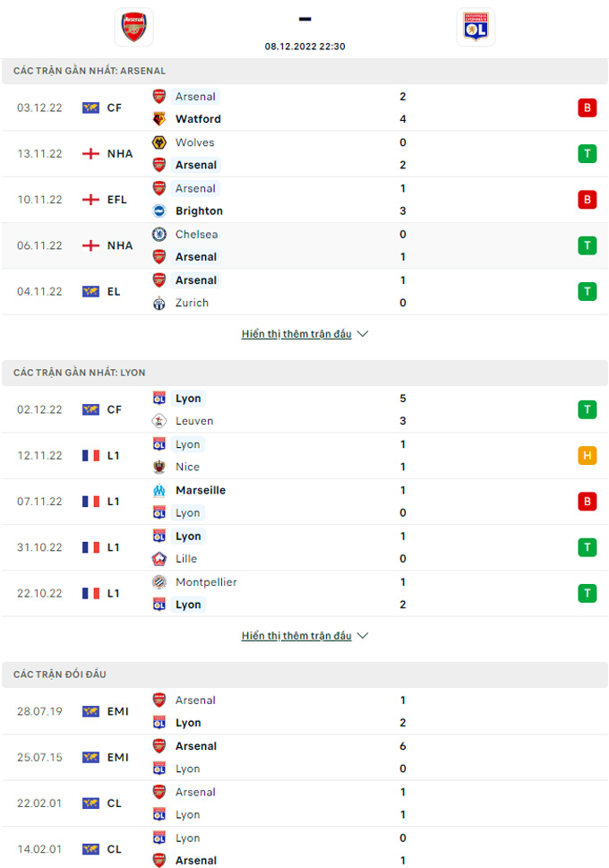The image size is (609, 868).
Task: Select the 'Các trận đối đầu' section header
Action: click(304, 675)
